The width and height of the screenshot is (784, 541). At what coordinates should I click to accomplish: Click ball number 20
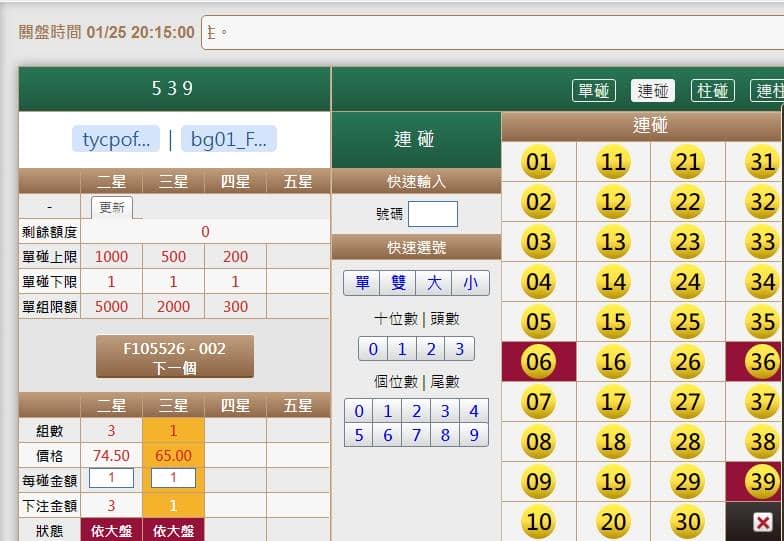[613, 522]
